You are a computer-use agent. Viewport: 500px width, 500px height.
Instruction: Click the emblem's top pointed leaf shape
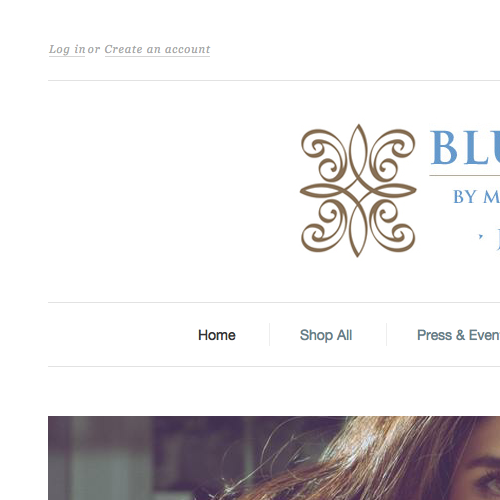click(x=358, y=150)
